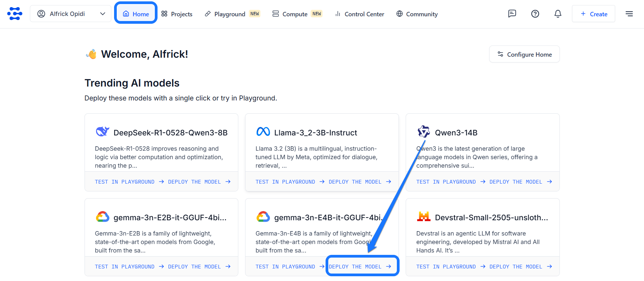Image resolution: width=644 pixels, height=281 pixels.
Task: Click the waving hand emoji by Welcome
Action: coord(91,54)
